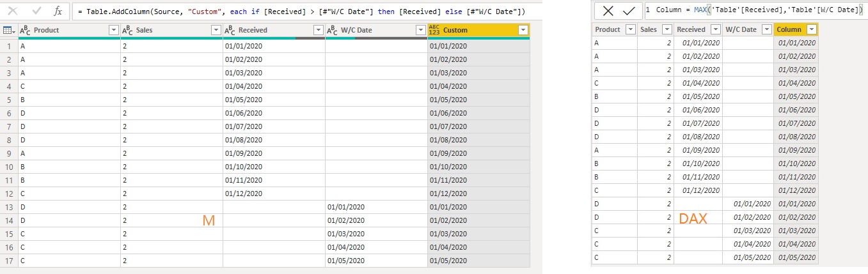Expand the Column header dropdown in DAX table
Image resolution: width=868 pixels, height=274 pixels.
[x=812, y=29]
